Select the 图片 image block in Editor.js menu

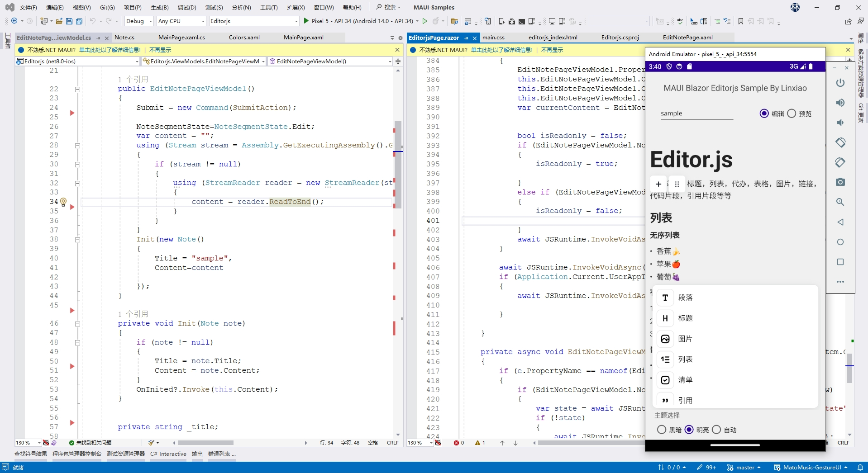click(x=685, y=338)
